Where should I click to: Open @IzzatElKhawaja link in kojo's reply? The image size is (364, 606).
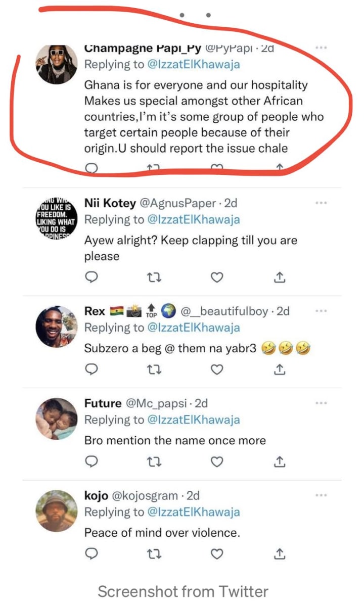tap(194, 512)
